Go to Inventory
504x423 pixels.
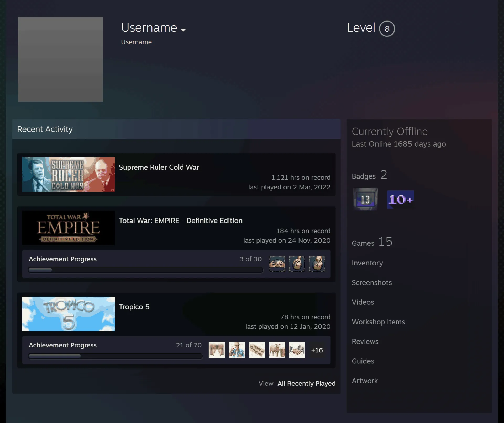[x=367, y=263]
